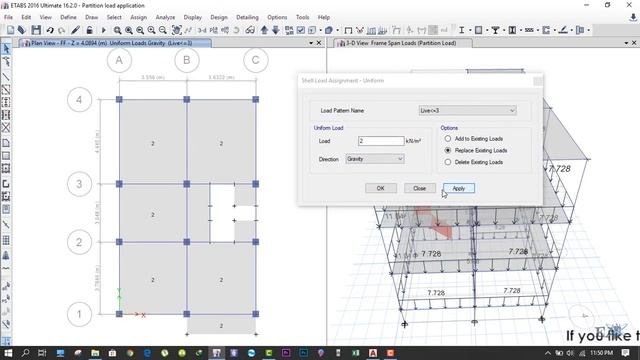Select Delete Existing Loads option
Image resolution: width=640 pixels, height=360 pixels.
click(448, 162)
